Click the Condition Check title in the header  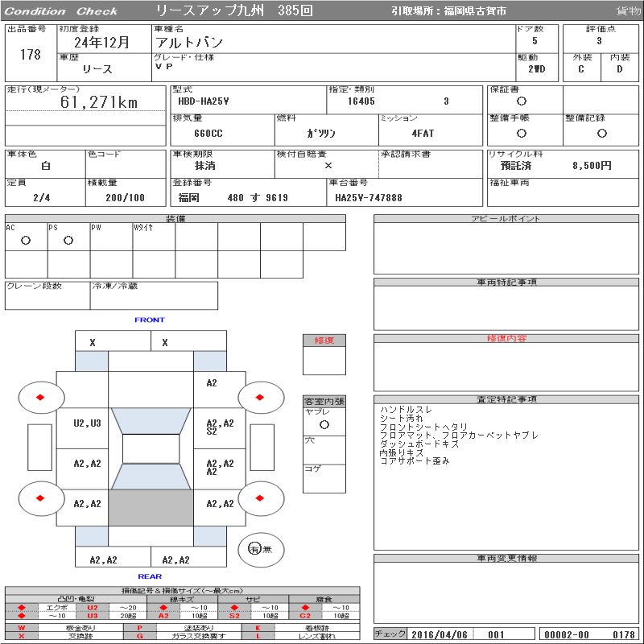point(61,11)
